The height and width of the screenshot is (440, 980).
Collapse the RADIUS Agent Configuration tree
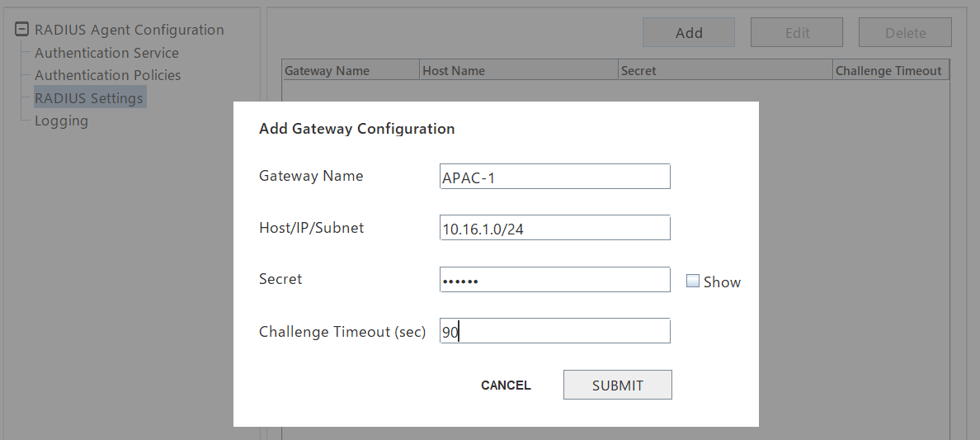22,29
